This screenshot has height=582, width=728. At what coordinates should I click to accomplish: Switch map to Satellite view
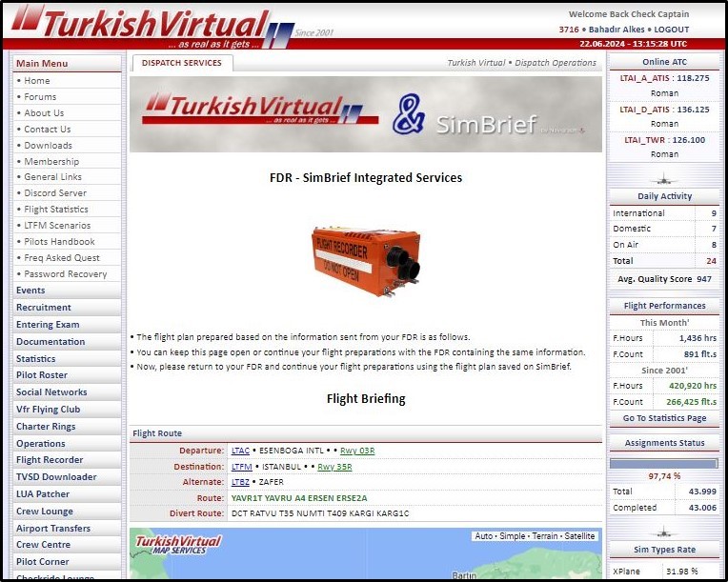coord(579,536)
